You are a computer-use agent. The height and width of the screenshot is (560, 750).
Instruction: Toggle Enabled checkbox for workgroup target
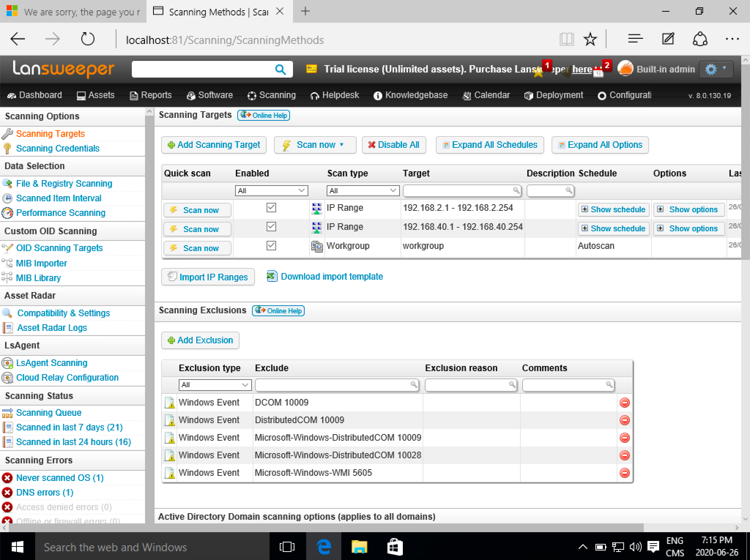[x=271, y=246]
